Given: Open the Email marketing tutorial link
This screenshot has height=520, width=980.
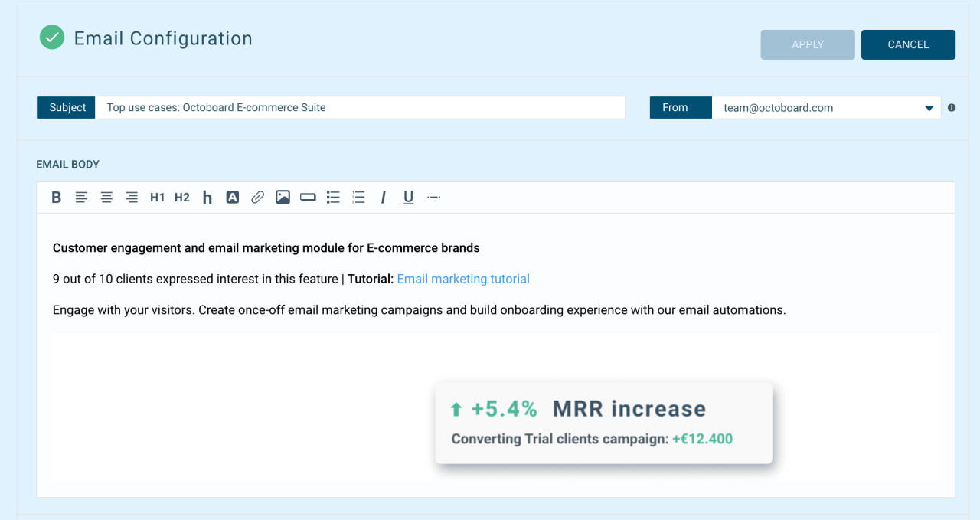Looking at the screenshot, I should [463, 279].
